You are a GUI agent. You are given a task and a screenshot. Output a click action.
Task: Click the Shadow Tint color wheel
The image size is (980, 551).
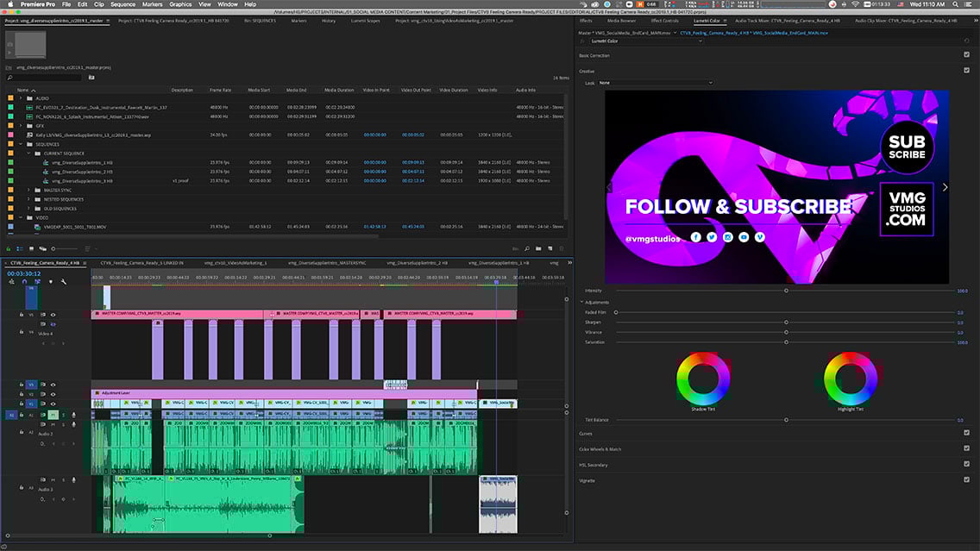coord(705,379)
